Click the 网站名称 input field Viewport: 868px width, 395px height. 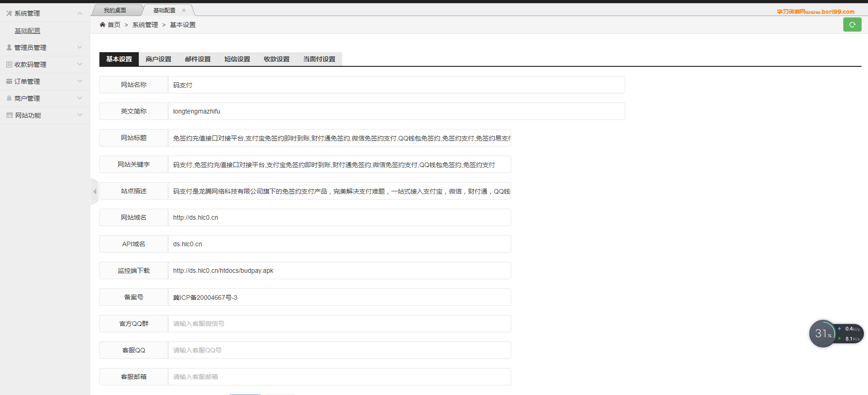click(x=396, y=85)
